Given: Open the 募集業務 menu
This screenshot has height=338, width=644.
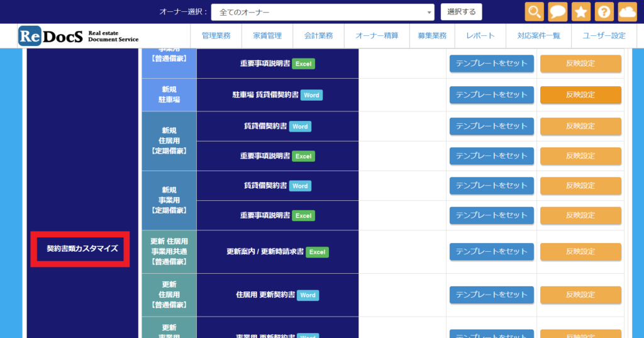Looking at the screenshot, I should pos(432,36).
